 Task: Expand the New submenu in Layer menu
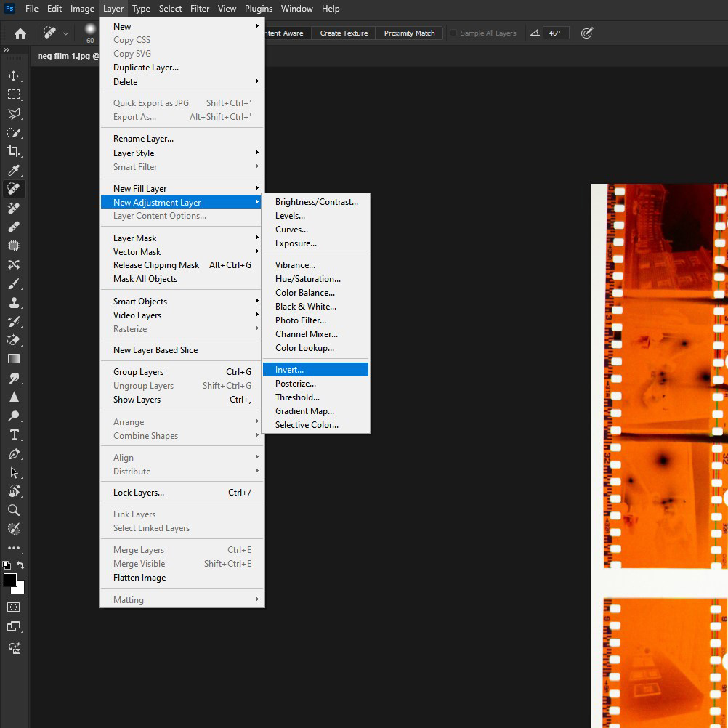click(181, 26)
